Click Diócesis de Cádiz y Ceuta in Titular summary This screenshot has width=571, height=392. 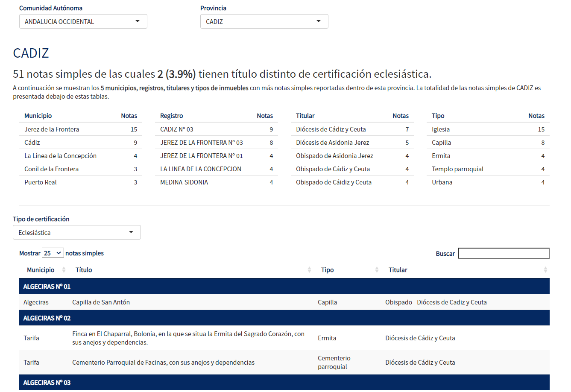(331, 129)
